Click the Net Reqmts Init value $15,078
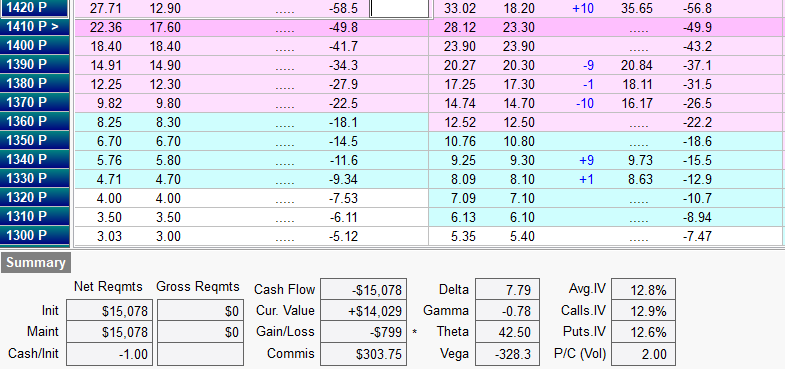This screenshot has width=785, height=369. click(x=110, y=311)
